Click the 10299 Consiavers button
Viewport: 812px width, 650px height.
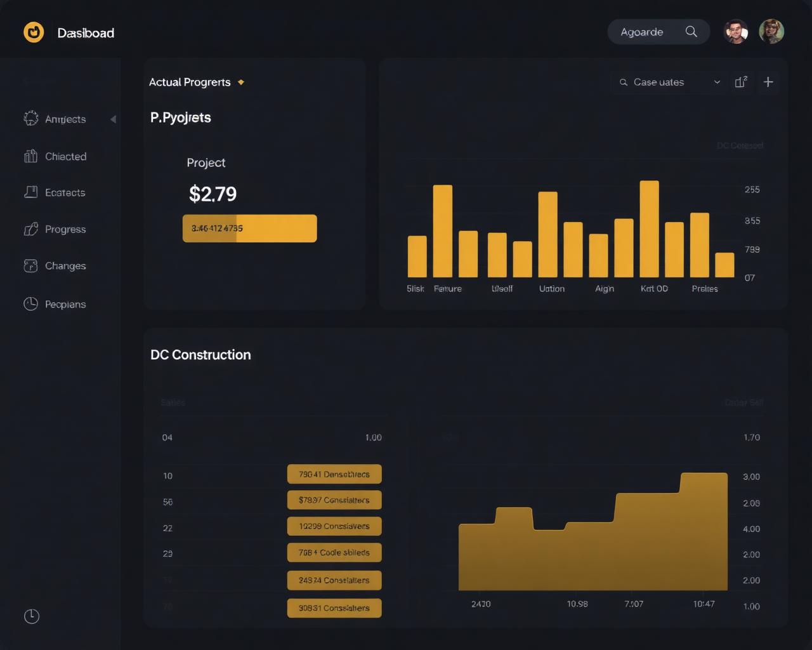coord(334,526)
